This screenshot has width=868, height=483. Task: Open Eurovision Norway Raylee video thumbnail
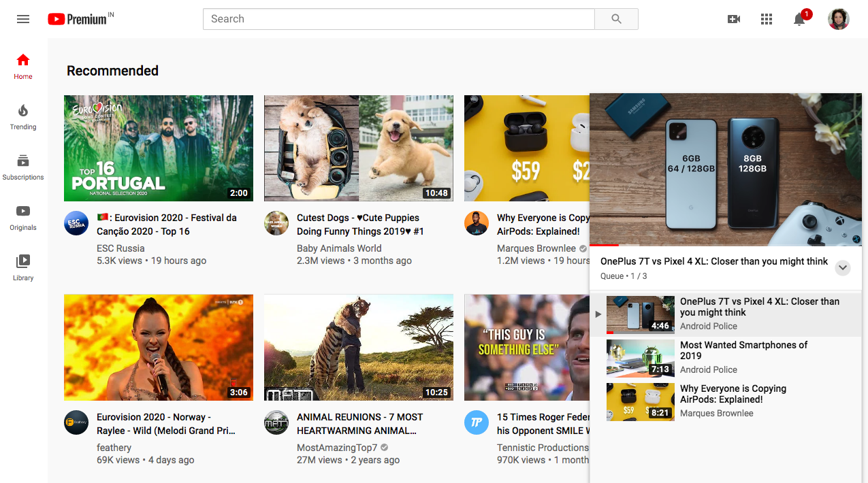(159, 348)
